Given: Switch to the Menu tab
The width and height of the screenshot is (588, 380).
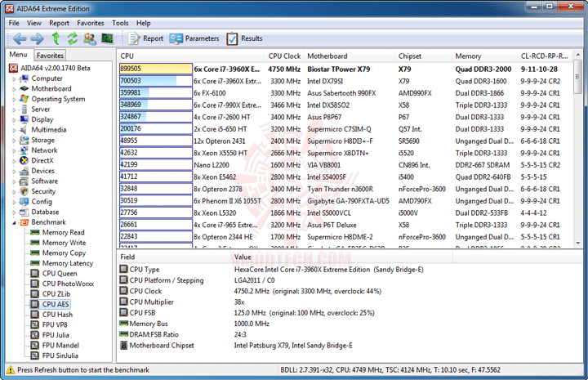Looking at the screenshot, I should click(x=18, y=55).
